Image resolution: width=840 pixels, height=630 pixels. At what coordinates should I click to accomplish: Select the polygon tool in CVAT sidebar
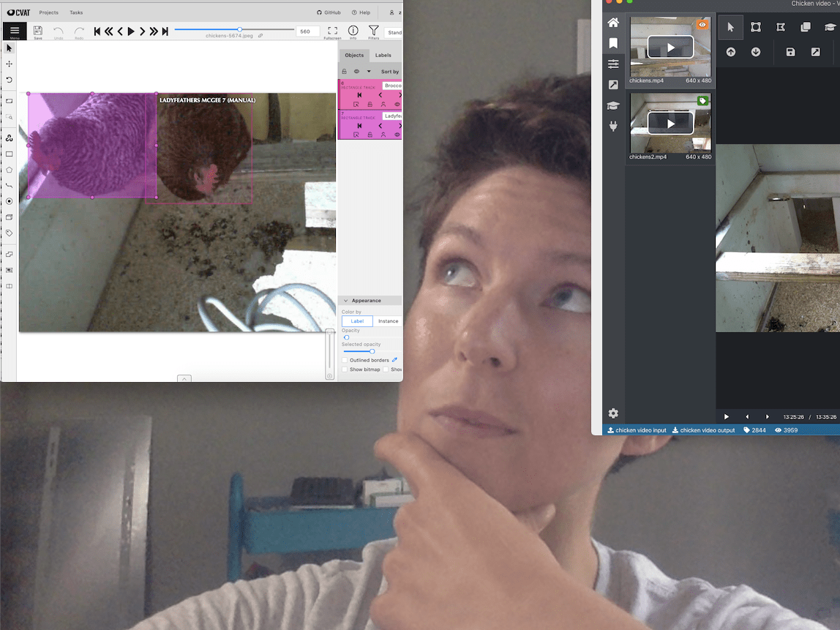click(9, 170)
